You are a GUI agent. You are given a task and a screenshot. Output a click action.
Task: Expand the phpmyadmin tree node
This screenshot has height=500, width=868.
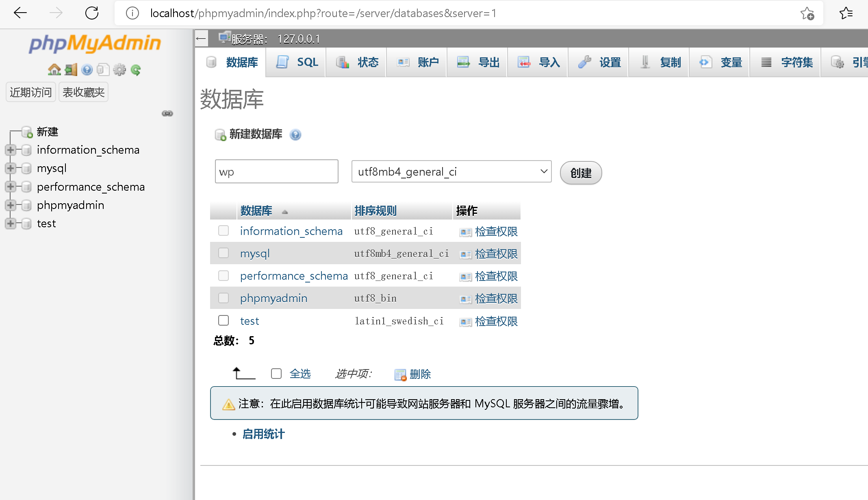[x=10, y=205]
